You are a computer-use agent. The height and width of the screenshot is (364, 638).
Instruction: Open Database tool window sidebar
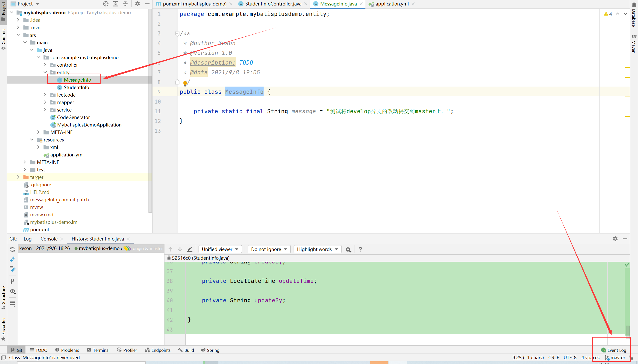[634, 14]
